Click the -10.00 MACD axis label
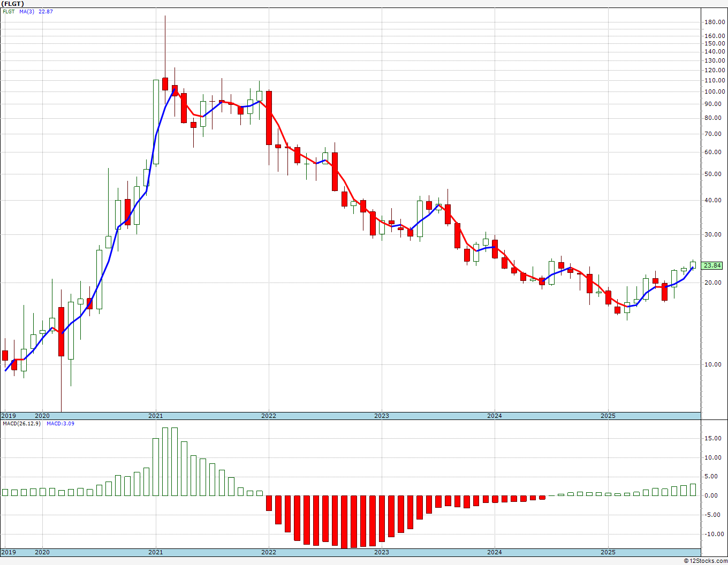This screenshot has height=565, width=728. point(715,534)
